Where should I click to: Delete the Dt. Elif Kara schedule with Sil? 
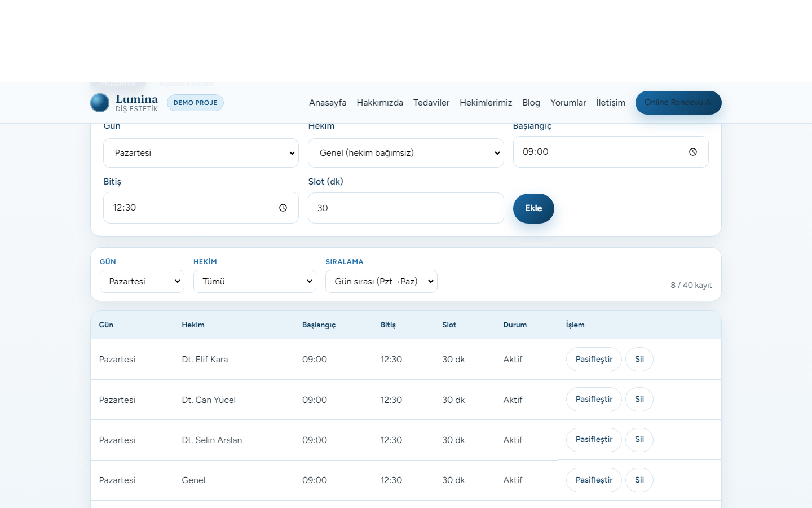(x=639, y=359)
